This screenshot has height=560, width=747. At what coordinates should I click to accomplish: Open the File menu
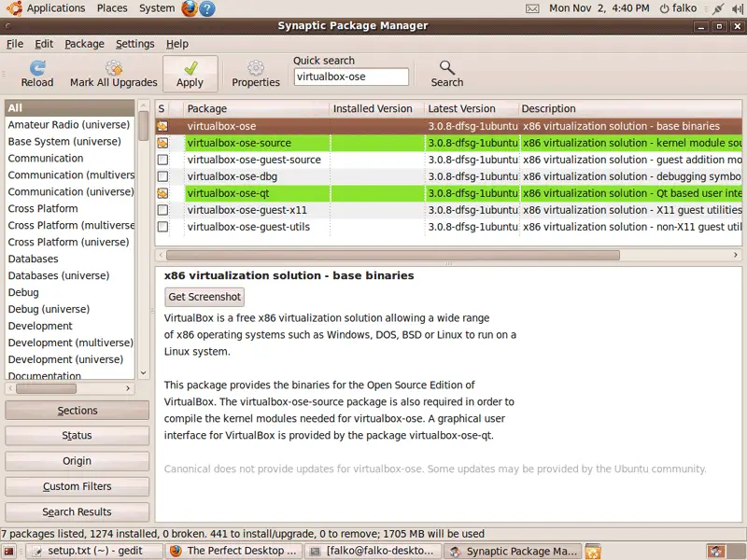click(x=15, y=44)
